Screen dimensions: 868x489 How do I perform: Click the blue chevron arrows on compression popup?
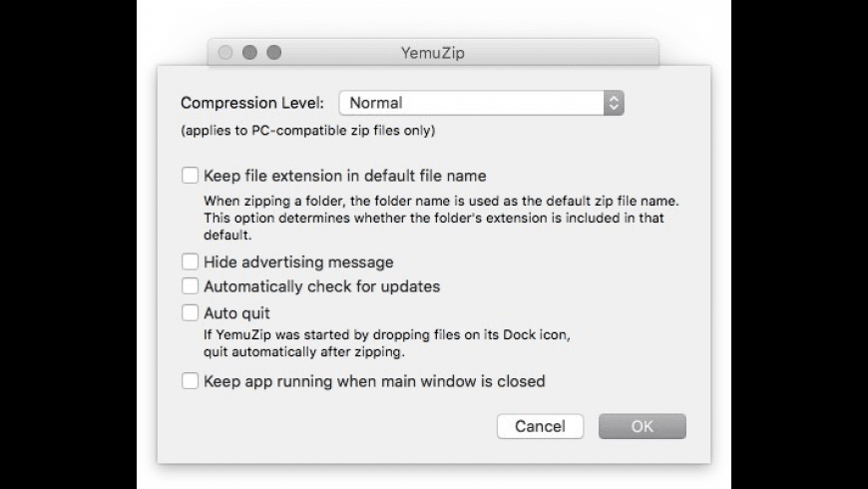coord(615,103)
